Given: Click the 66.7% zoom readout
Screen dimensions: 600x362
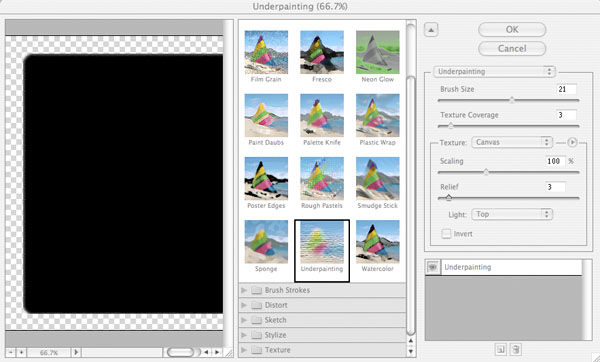Looking at the screenshot, I should [49, 352].
